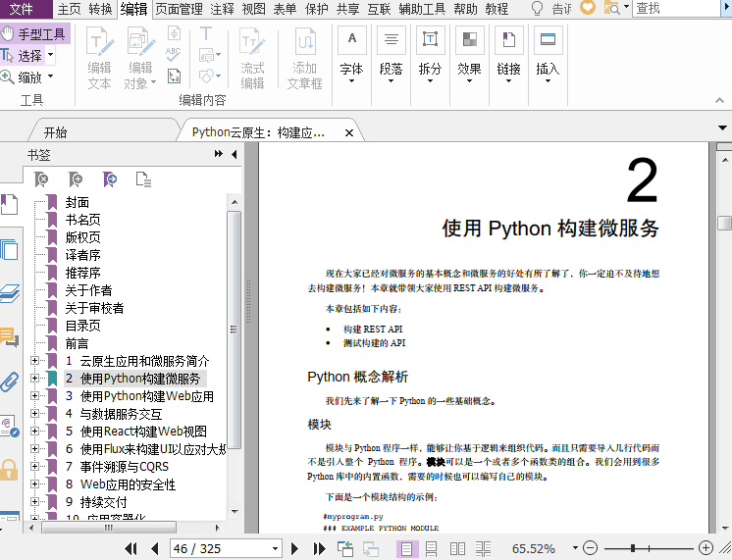Expand bookmark 7 事件溯源与CQRS
This screenshot has width=732, height=560.
[35, 467]
